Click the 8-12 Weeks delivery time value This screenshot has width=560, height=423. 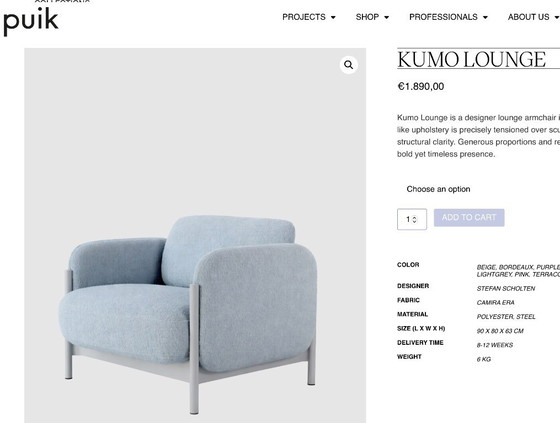495,345
